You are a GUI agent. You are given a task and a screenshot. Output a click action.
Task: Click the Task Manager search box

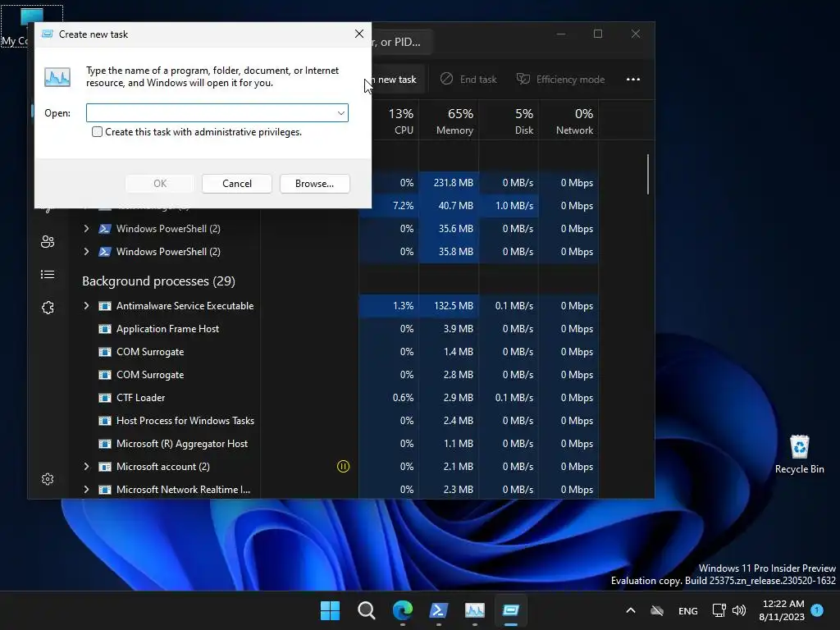pos(402,42)
